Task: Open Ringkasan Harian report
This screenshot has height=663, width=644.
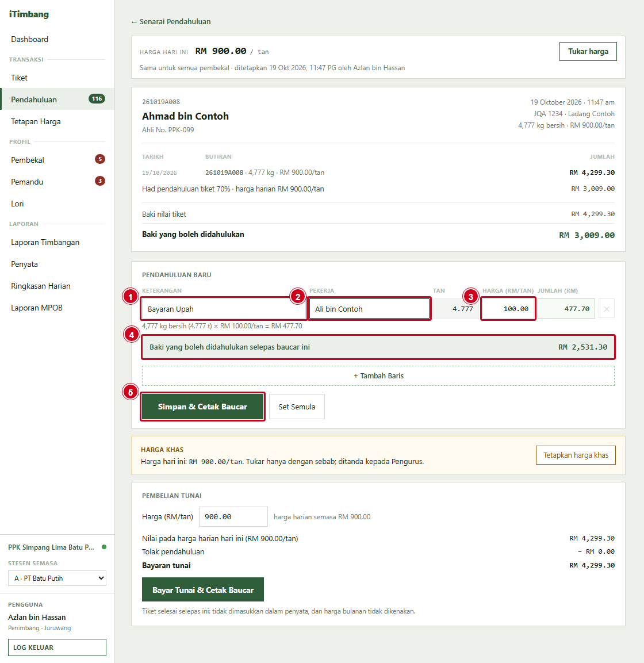Action: 41,286
